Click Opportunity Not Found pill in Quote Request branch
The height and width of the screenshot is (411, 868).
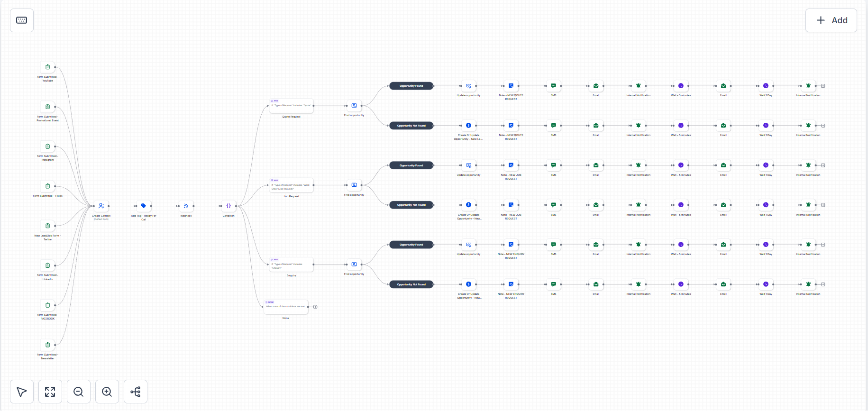(x=411, y=126)
